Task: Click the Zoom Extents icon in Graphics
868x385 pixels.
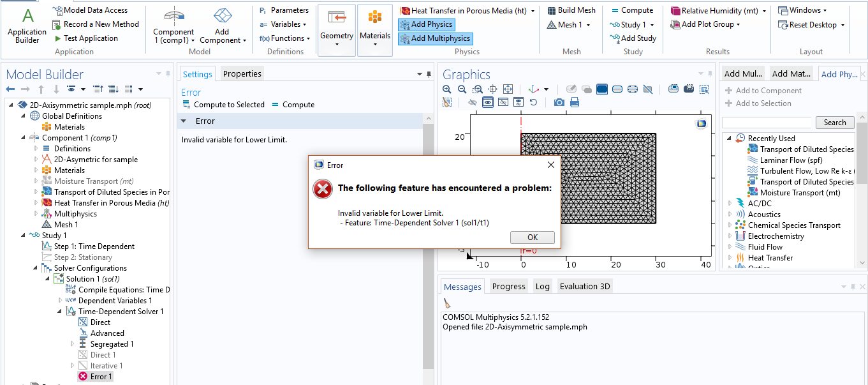Action: [x=508, y=89]
